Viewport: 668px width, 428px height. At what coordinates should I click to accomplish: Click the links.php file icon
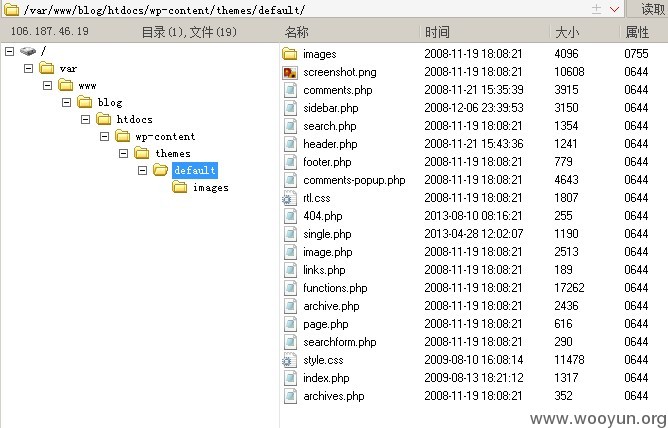290,270
